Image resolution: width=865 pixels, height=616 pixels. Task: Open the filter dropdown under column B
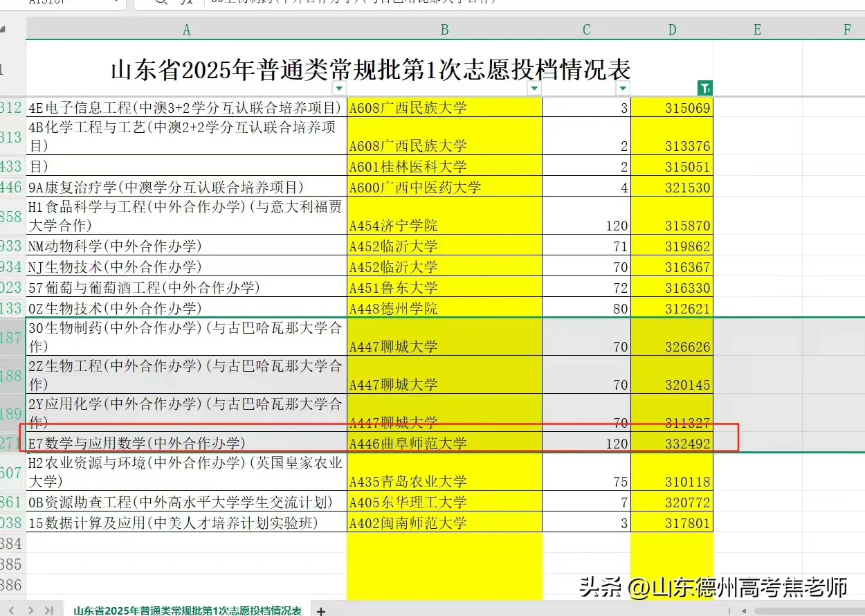(534, 89)
